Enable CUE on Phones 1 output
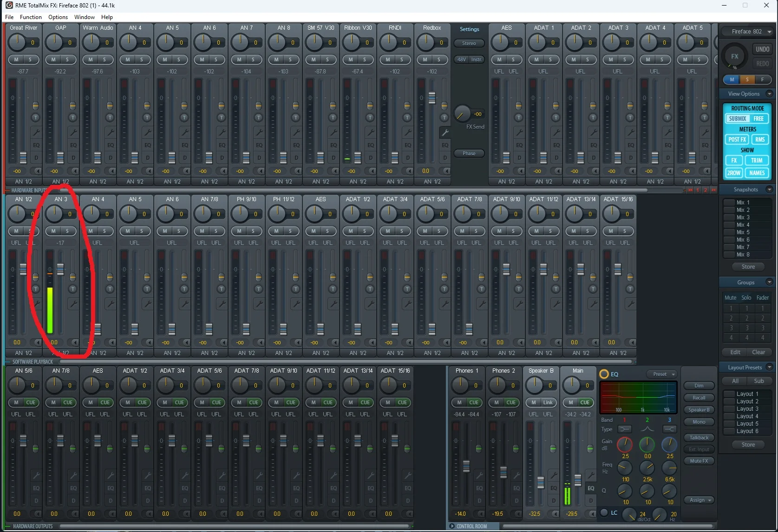The image size is (778, 532). [x=474, y=402]
